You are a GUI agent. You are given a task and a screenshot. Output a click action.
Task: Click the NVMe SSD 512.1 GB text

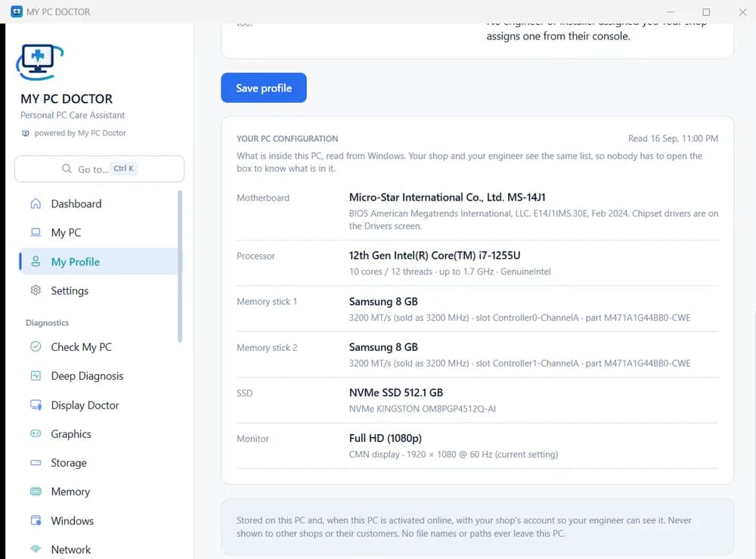tap(396, 393)
